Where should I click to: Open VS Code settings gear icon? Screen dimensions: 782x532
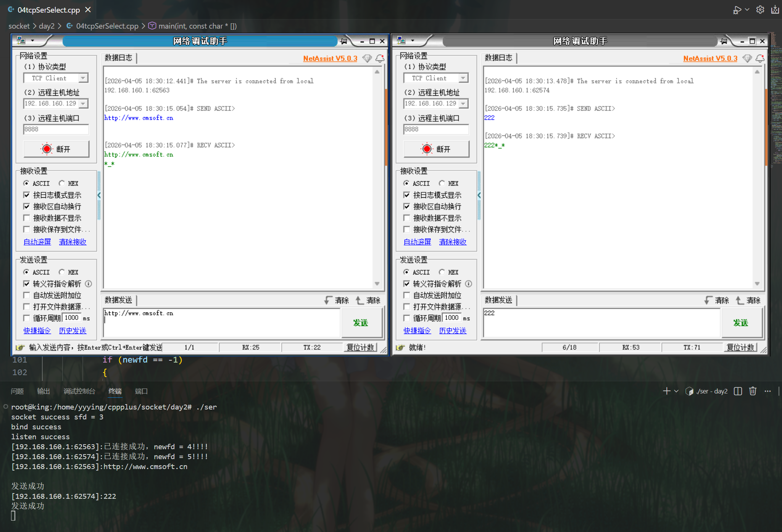click(x=760, y=10)
